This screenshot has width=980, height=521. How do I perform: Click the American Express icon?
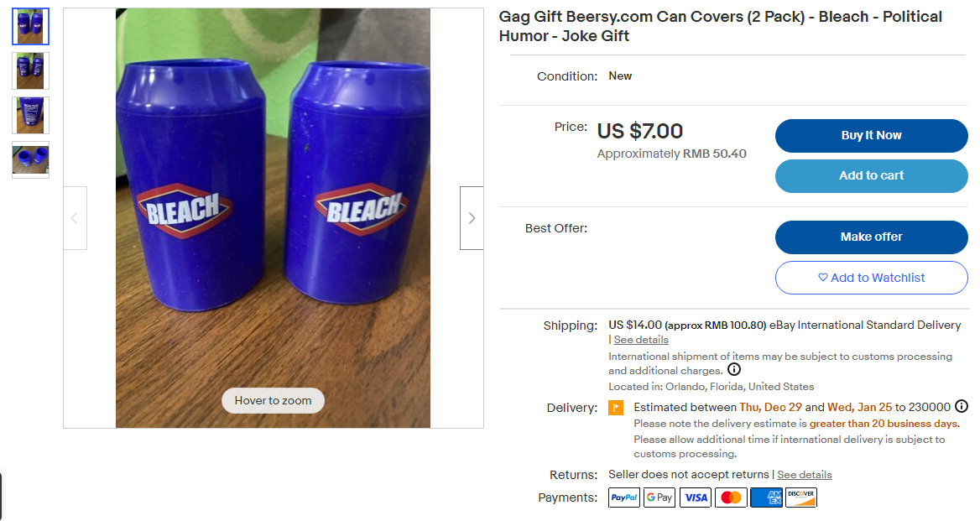[766, 498]
